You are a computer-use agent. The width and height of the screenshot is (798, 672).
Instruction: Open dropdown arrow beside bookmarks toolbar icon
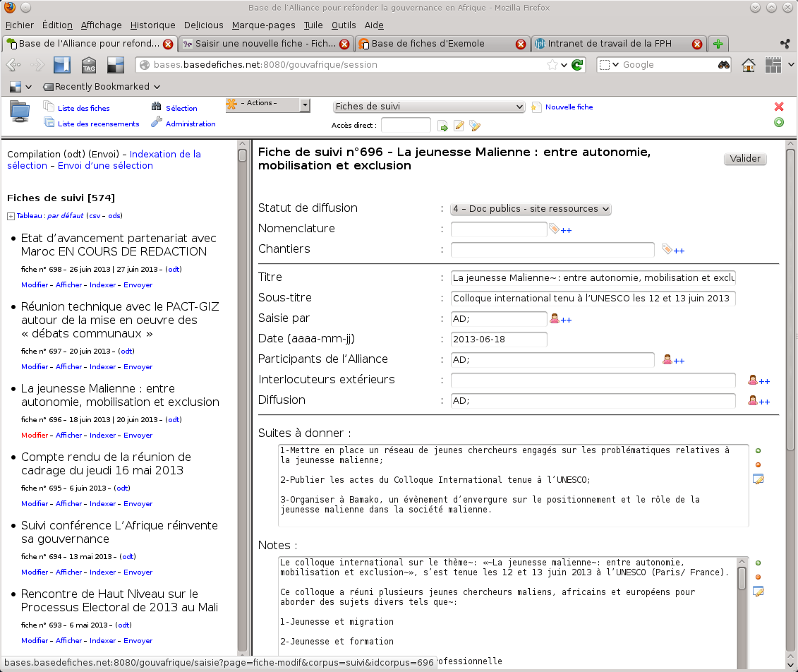[x=28, y=87]
